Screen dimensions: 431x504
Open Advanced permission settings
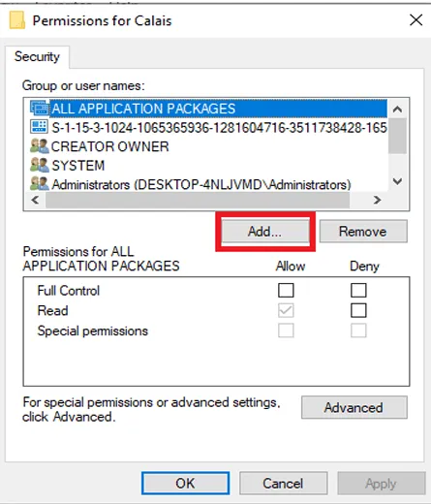[x=354, y=407]
